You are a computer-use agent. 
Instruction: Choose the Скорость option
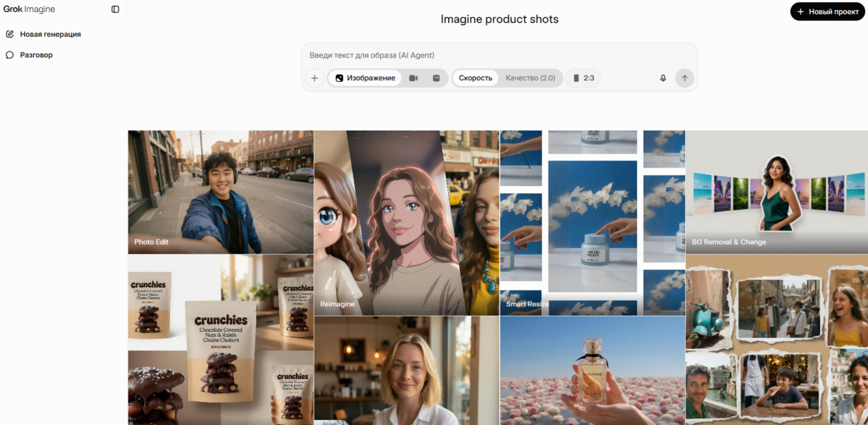click(x=475, y=78)
